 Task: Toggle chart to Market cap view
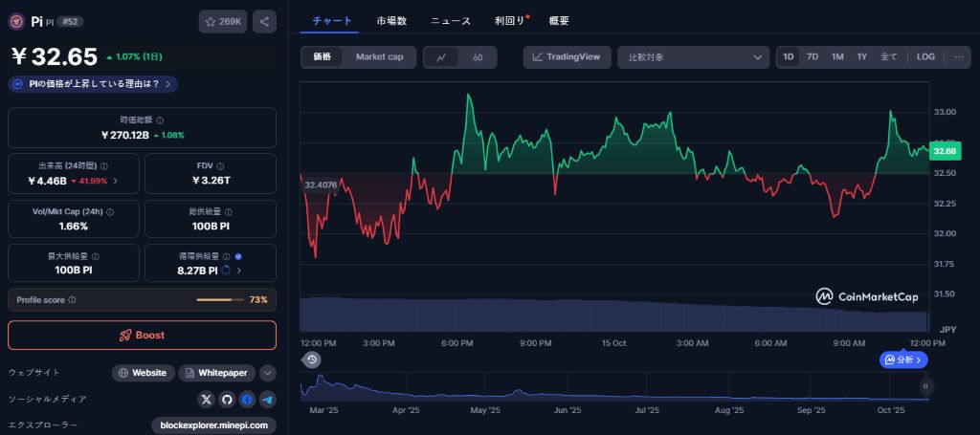[379, 57]
